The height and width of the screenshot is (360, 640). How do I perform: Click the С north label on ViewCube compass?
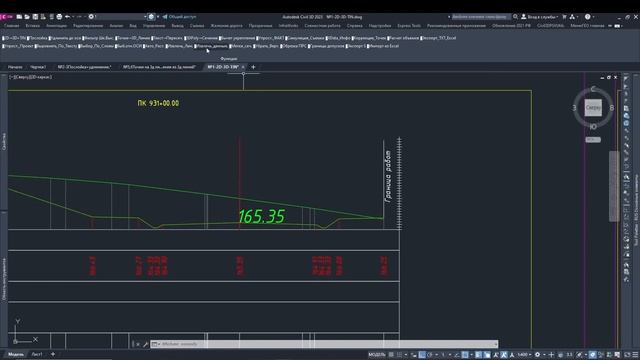tap(593, 89)
